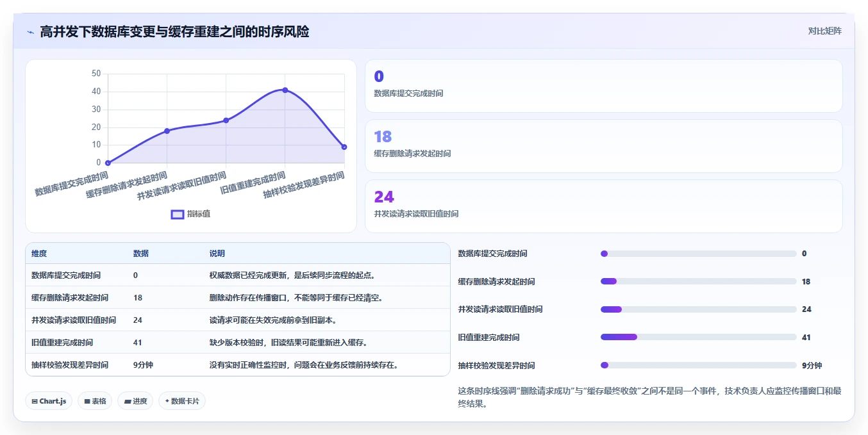Select the 表格 tag chip
The width and height of the screenshot is (868, 435).
(95, 401)
